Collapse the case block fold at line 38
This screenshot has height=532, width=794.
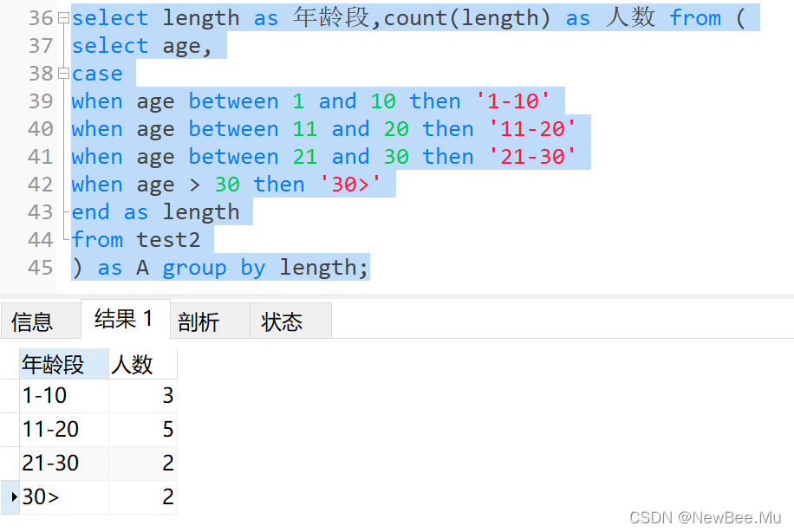click(63, 74)
